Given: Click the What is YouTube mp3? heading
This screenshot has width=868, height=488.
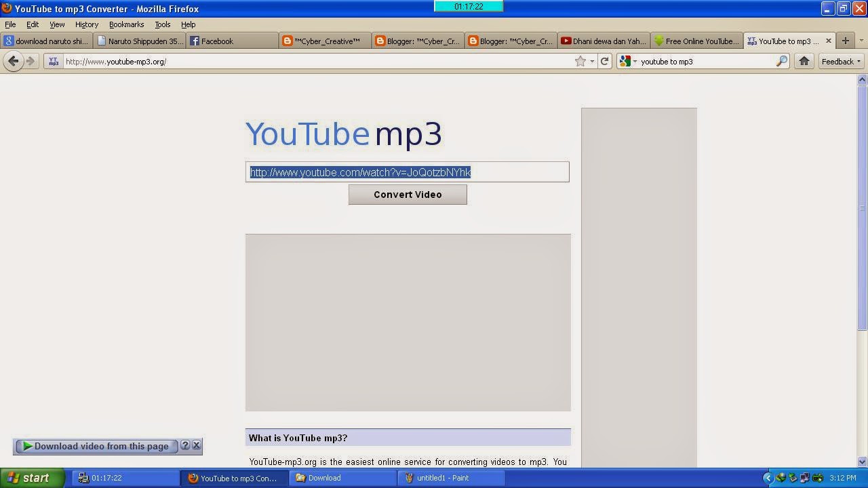Looking at the screenshot, I should point(298,438).
